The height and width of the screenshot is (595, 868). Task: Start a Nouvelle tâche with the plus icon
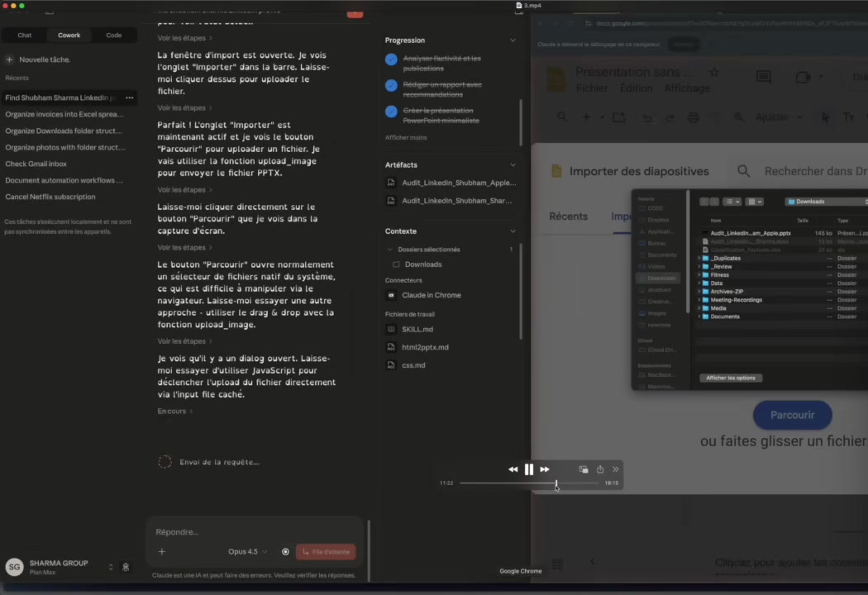9,59
